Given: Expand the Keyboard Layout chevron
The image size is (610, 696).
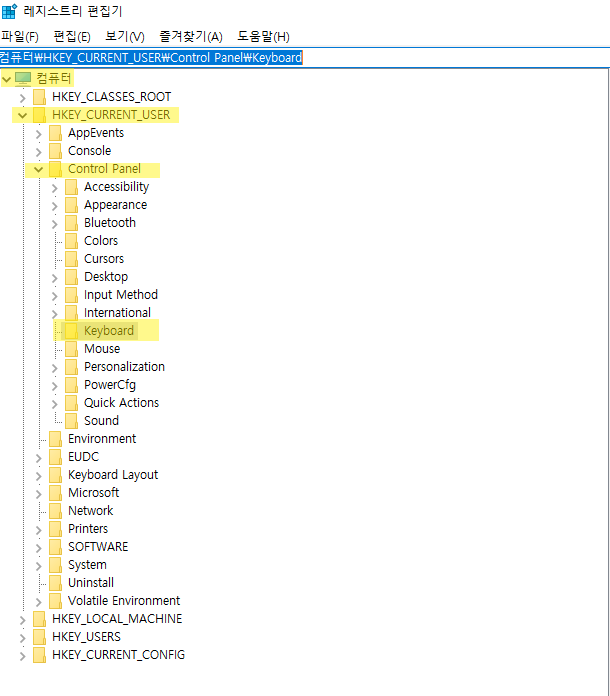Looking at the screenshot, I should coord(39,475).
